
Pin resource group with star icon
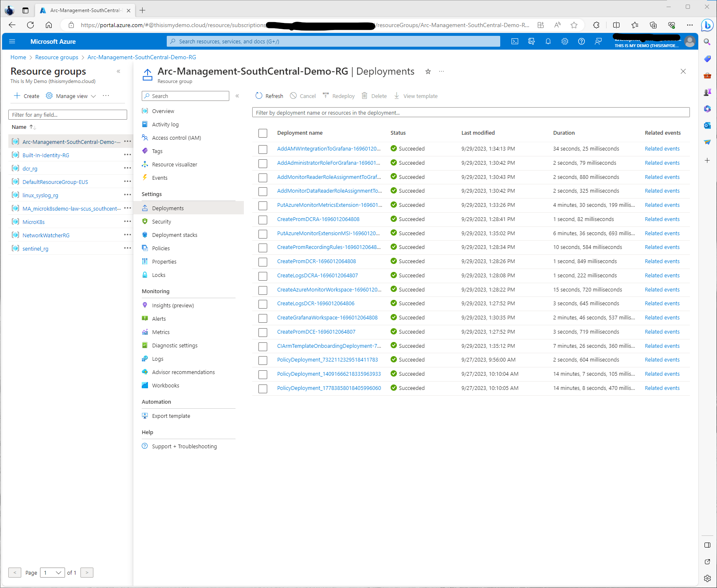tap(428, 72)
